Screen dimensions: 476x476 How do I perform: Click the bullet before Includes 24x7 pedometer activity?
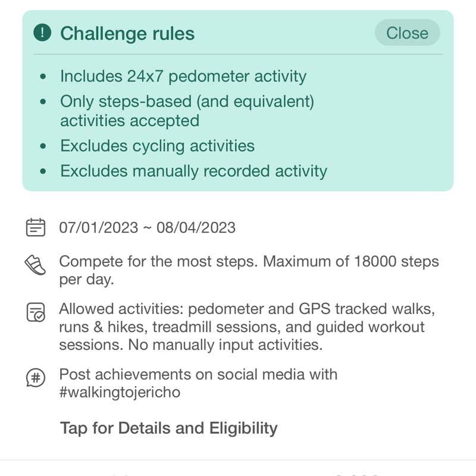point(42,77)
